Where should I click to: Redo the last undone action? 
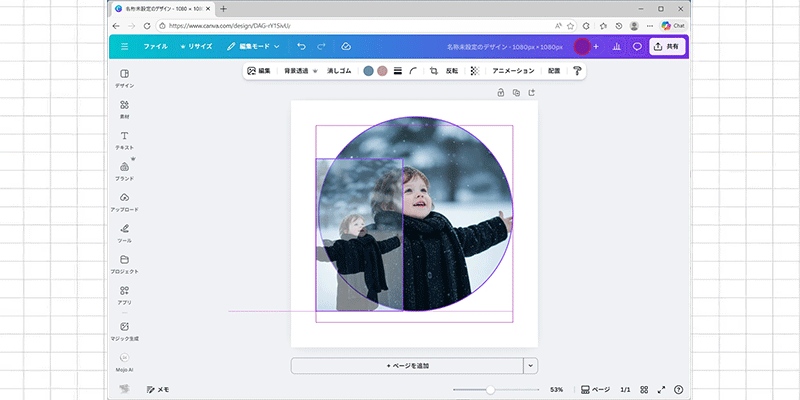point(321,46)
